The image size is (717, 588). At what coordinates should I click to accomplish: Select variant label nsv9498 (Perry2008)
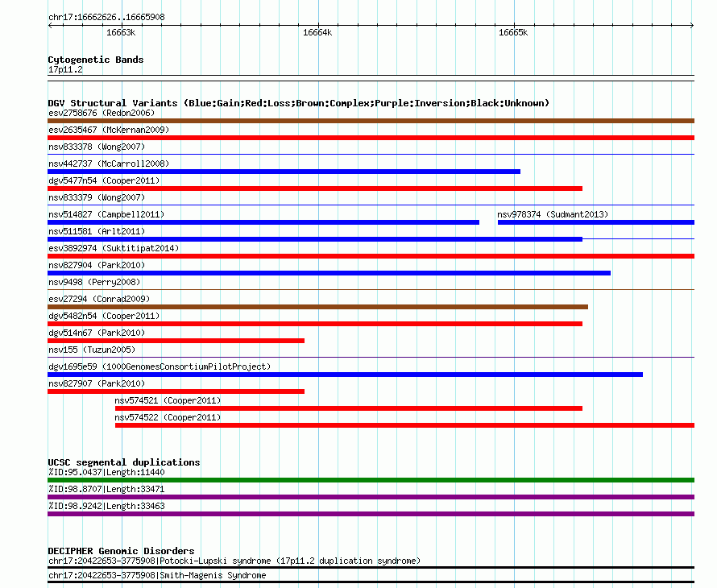(94, 282)
